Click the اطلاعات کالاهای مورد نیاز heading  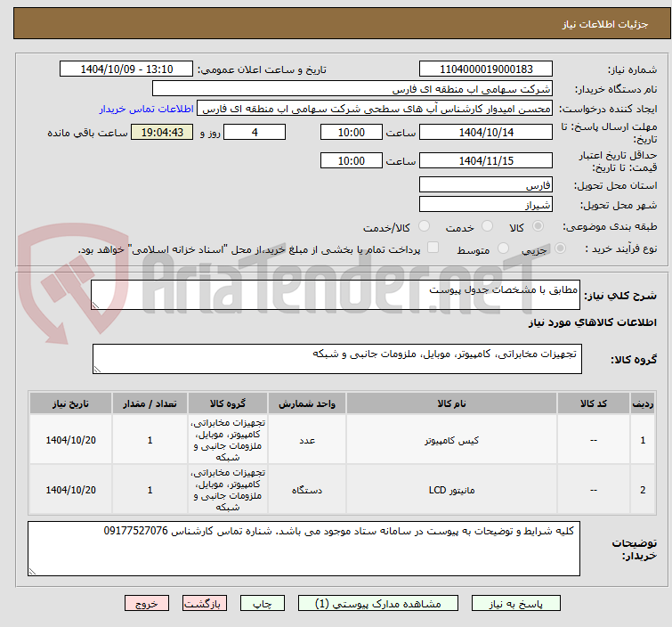pos(592,322)
